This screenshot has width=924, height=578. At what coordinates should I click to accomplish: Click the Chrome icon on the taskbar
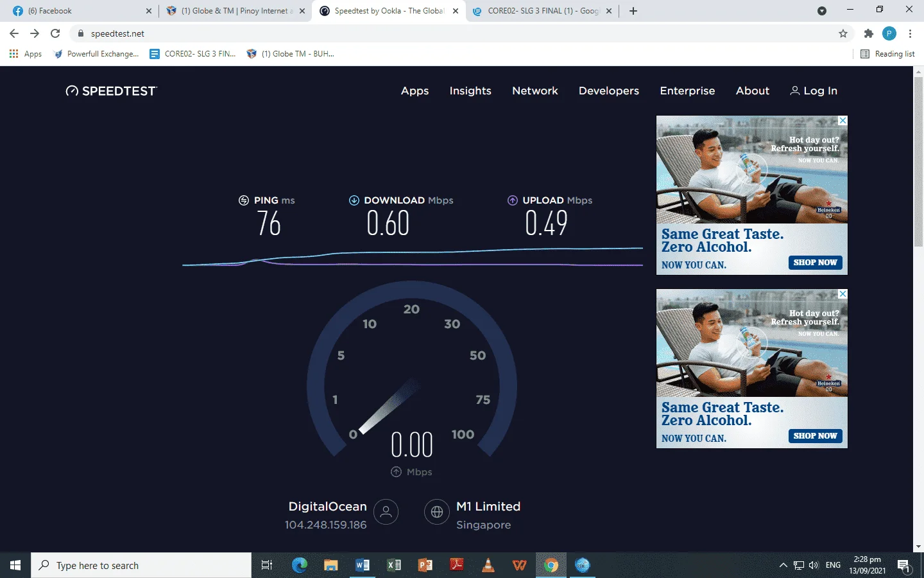tap(551, 565)
